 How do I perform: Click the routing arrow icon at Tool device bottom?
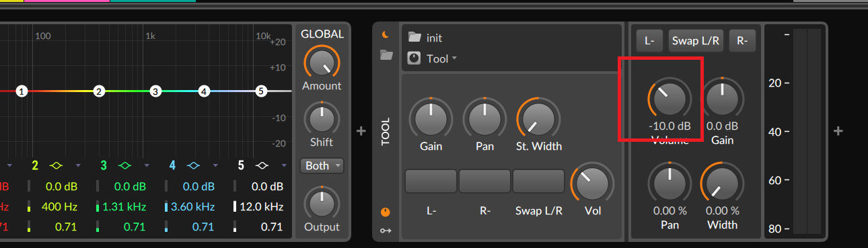386,231
